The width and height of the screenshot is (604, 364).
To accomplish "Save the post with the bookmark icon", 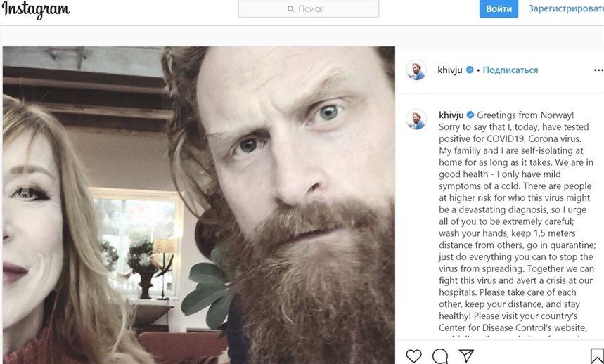I will coord(596,356).
